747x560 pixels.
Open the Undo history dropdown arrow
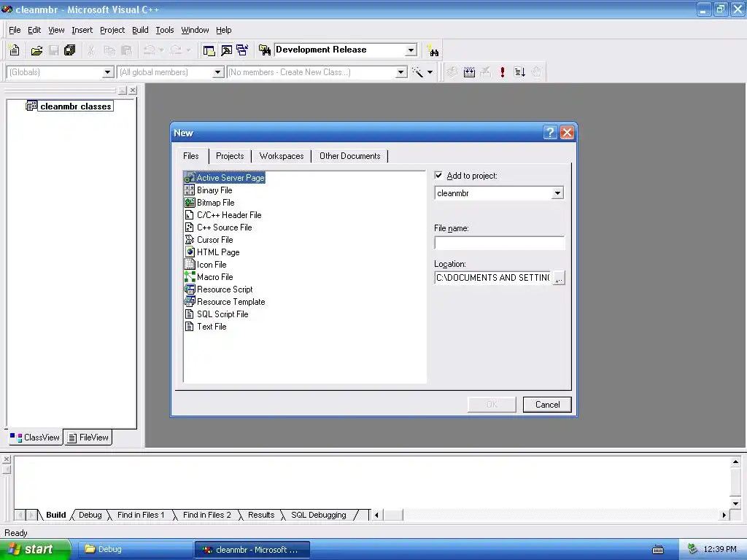coord(161,50)
